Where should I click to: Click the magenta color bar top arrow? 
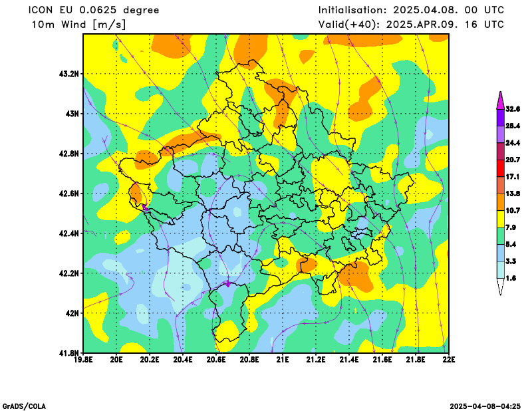501,101
